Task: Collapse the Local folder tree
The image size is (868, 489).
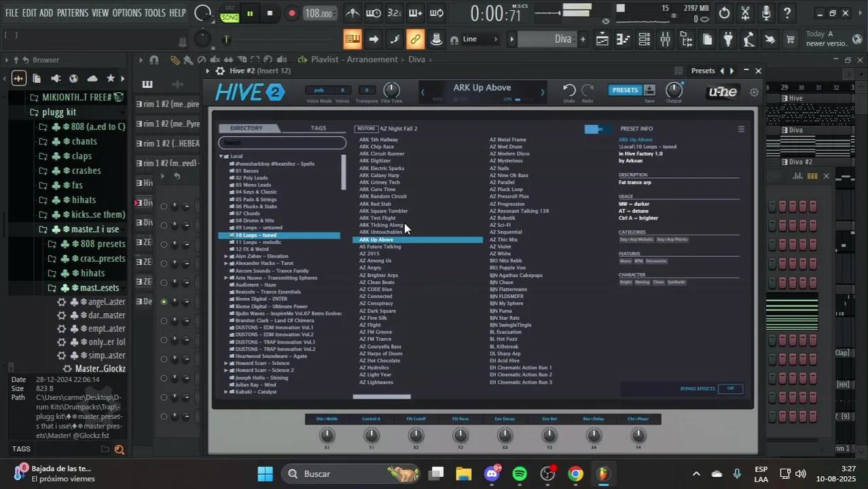Action: point(221,156)
